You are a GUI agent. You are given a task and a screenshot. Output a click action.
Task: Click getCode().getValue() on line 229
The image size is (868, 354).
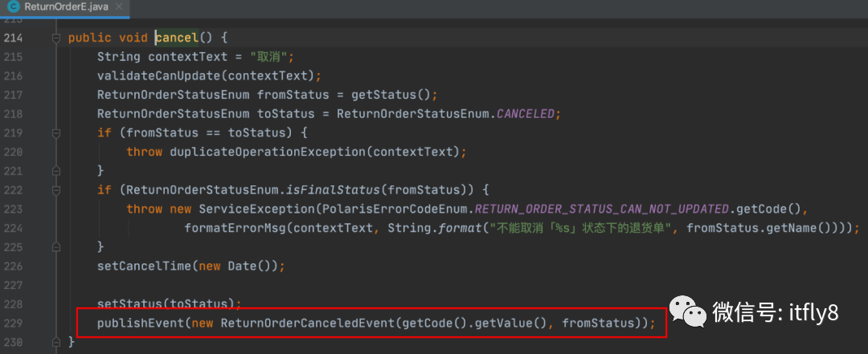474,323
